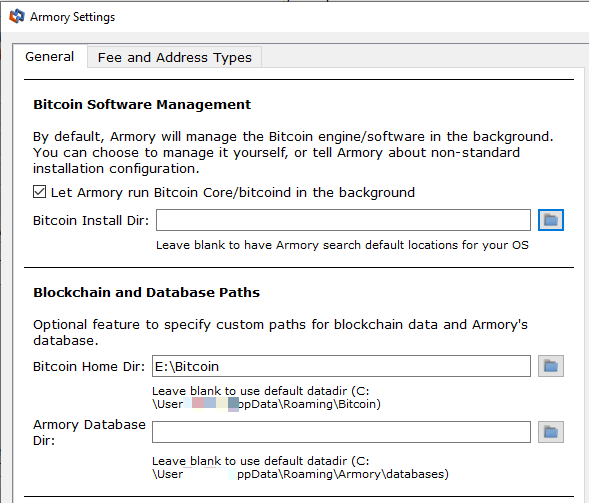The image size is (589, 503).
Task: Click the Bitcoin Software Management heading
Action: click(142, 104)
